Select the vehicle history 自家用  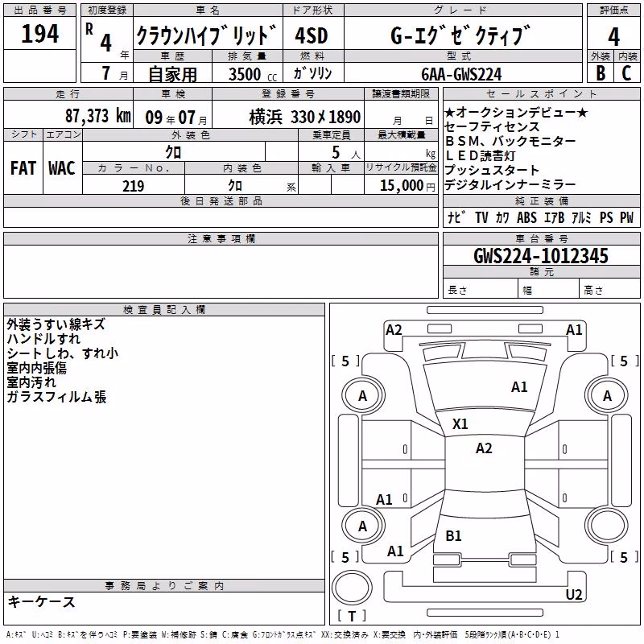172,74
